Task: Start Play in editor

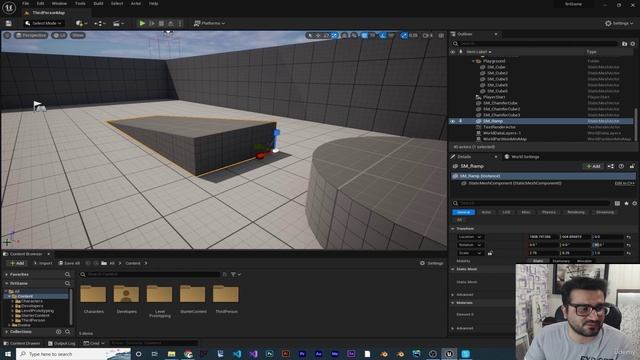Action: pos(142,23)
